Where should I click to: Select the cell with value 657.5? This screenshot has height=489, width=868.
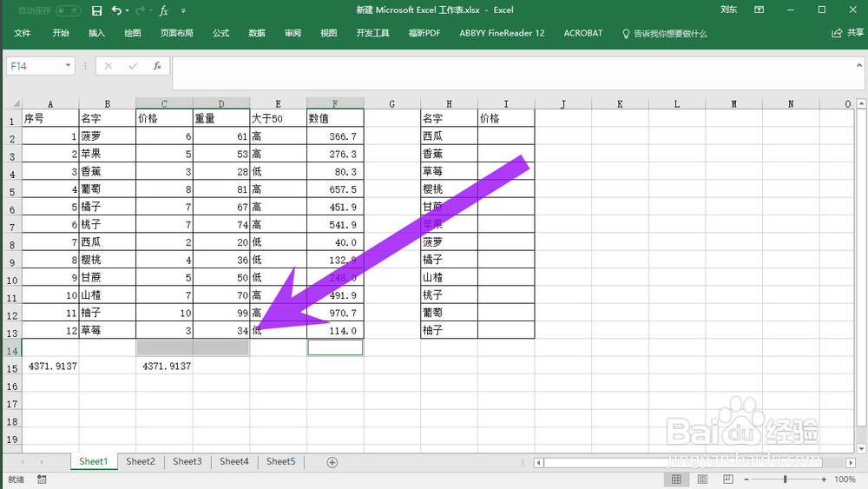click(x=335, y=189)
